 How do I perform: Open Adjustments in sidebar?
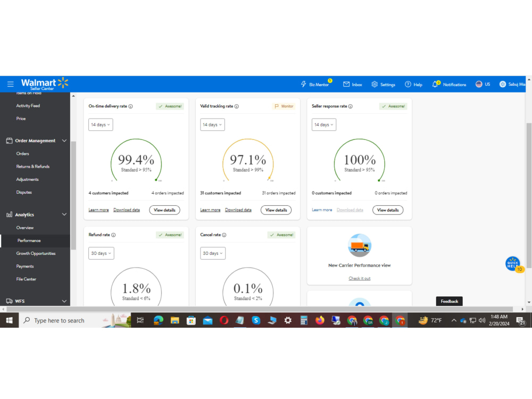(x=28, y=179)
